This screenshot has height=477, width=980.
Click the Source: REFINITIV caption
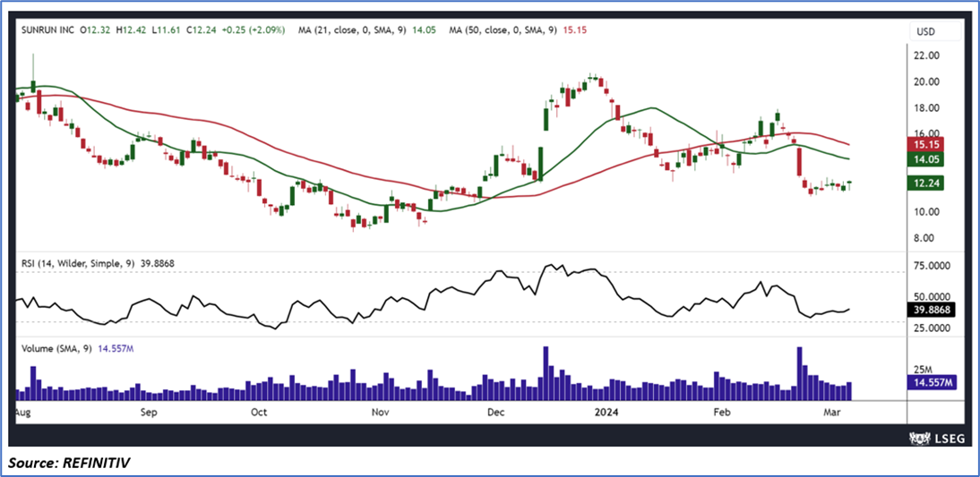[x=69, y=463]
